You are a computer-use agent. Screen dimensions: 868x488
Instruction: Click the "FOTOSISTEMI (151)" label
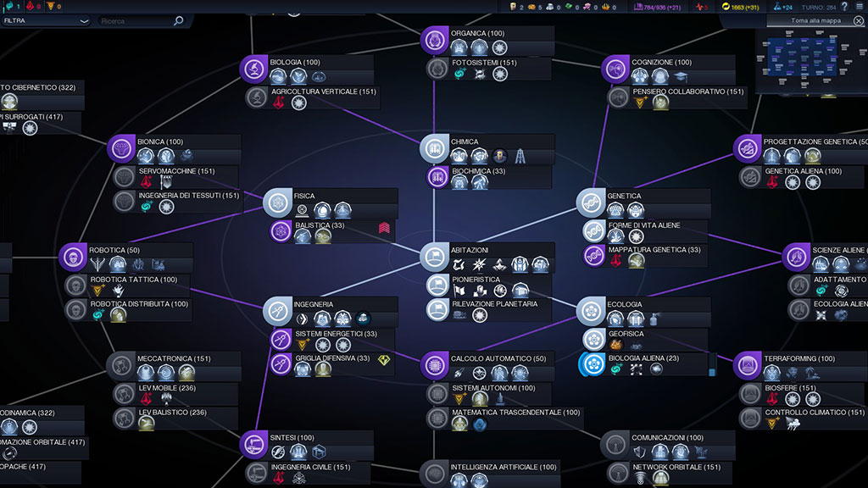pos(484,63)
